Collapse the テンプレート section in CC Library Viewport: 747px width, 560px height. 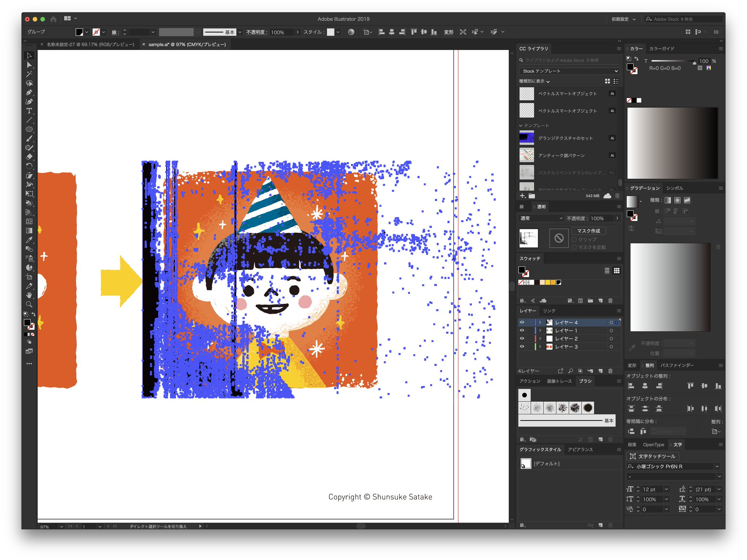pyautogui.click(x=521, y=125)
